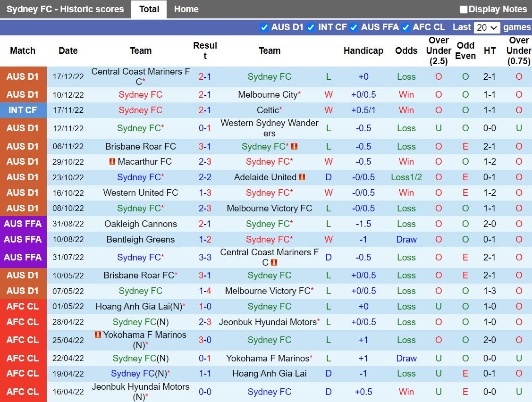Open the Last 20 games dropdown

pos(487,27)
